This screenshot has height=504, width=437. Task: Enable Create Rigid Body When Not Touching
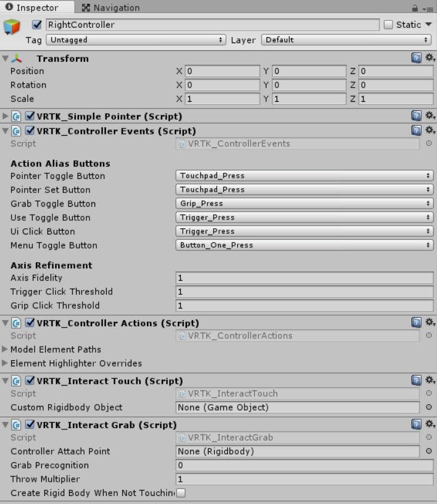click(x=181, y=492)
